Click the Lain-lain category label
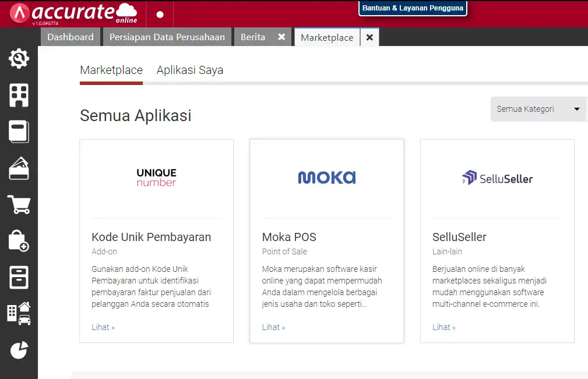 click(x=447, y=252)
